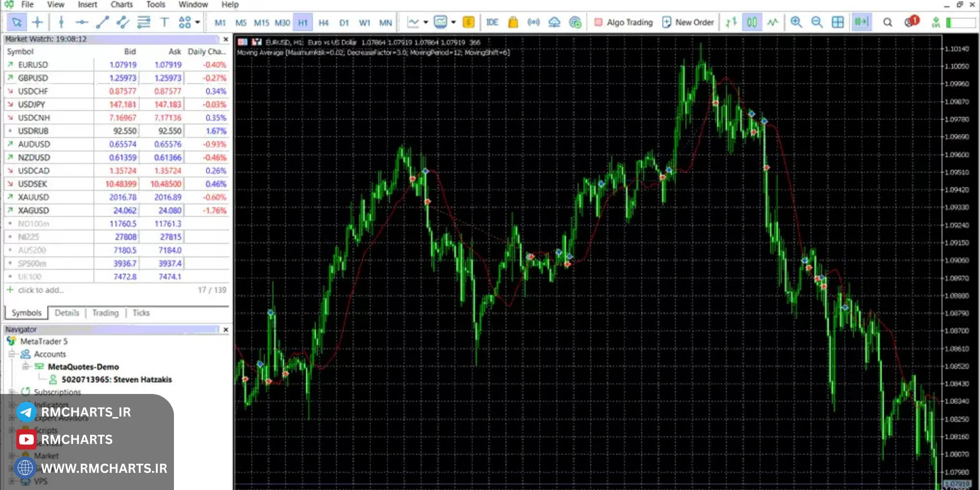Screen dimensions: 980x490
Task: Open the Market shopping bag icon
Action: (x=513, y=22)
